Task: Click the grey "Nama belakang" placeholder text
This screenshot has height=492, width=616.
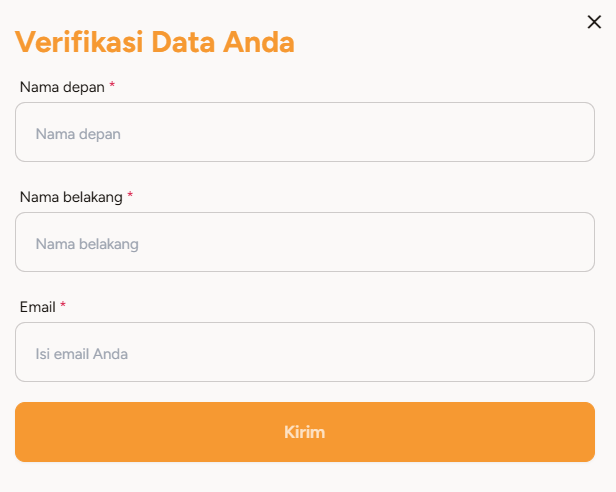Action: 87,243
